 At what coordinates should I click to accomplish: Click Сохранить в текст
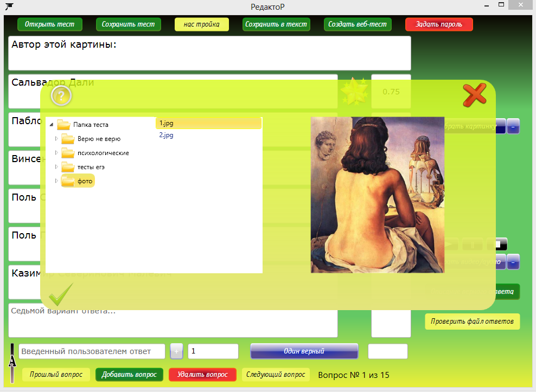(276, 24)
